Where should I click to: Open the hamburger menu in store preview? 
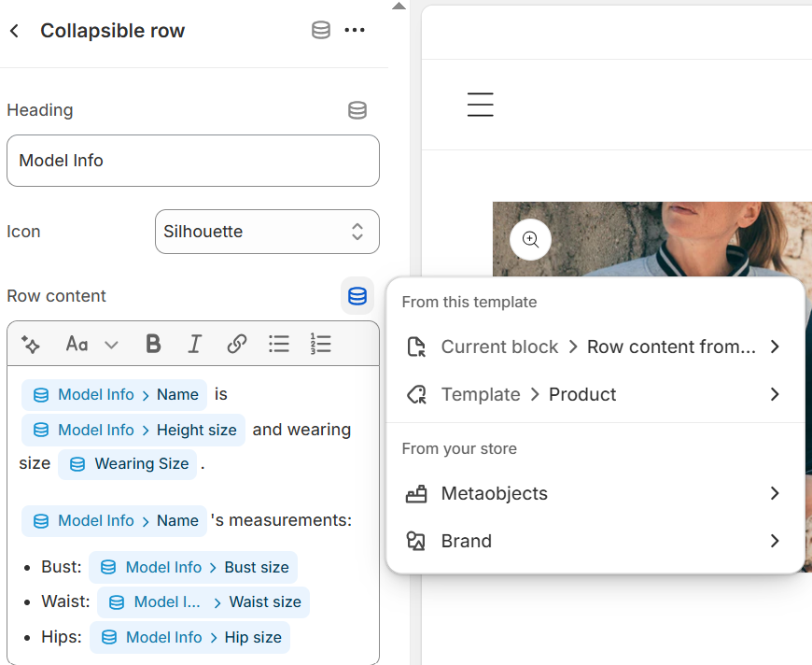click(x=480, y=105)
